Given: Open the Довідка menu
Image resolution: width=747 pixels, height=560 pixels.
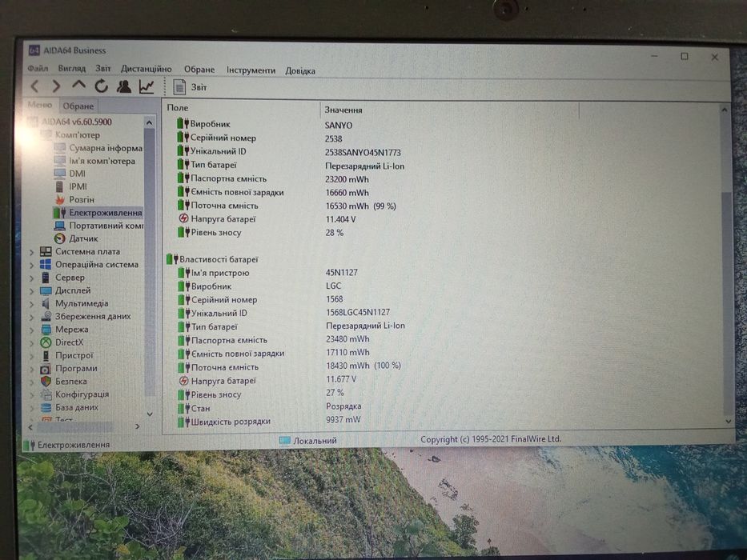Looking at the screenshot, I should pos(300,71).
